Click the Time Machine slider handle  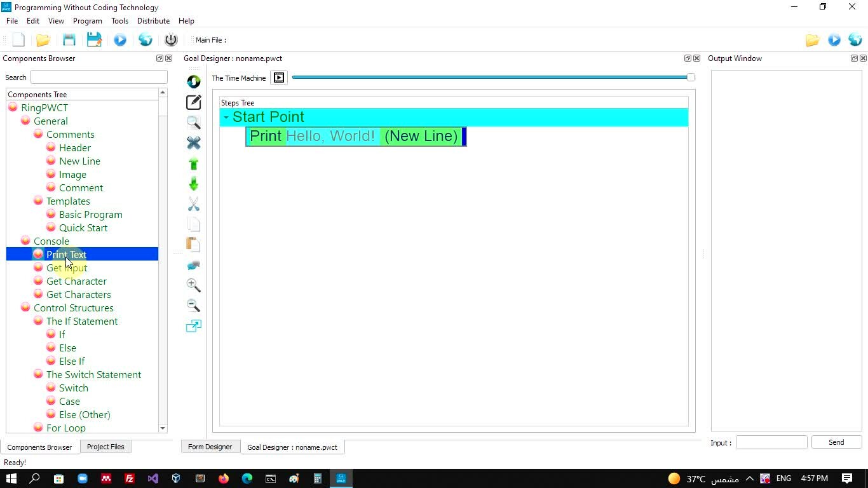tap(691, 78)
